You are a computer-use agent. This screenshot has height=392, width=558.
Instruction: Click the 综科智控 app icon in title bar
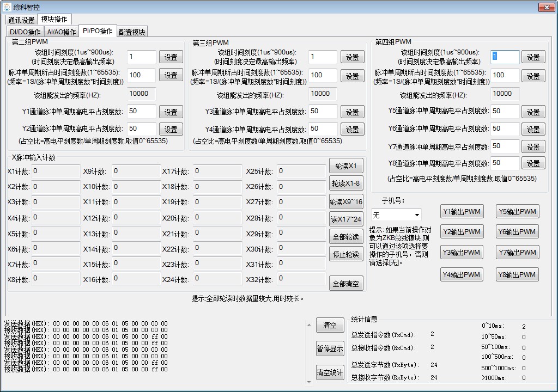coord(7,7)
